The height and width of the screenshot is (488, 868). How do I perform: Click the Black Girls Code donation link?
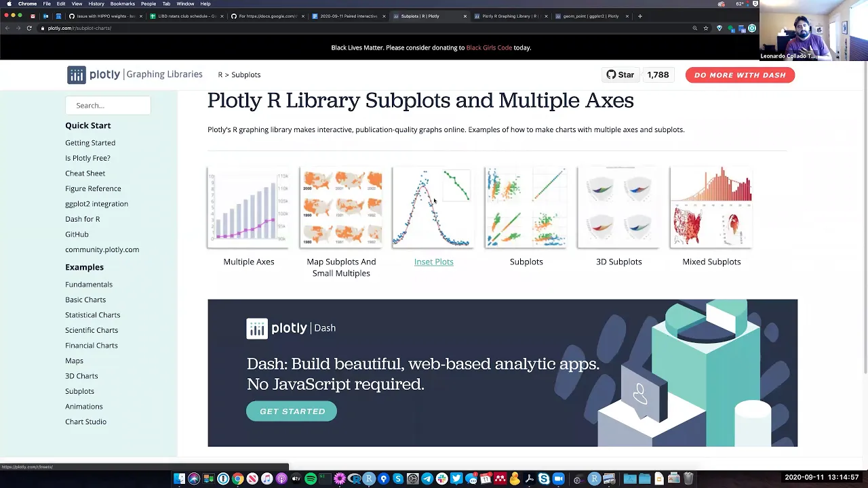(x=489, y=47)
